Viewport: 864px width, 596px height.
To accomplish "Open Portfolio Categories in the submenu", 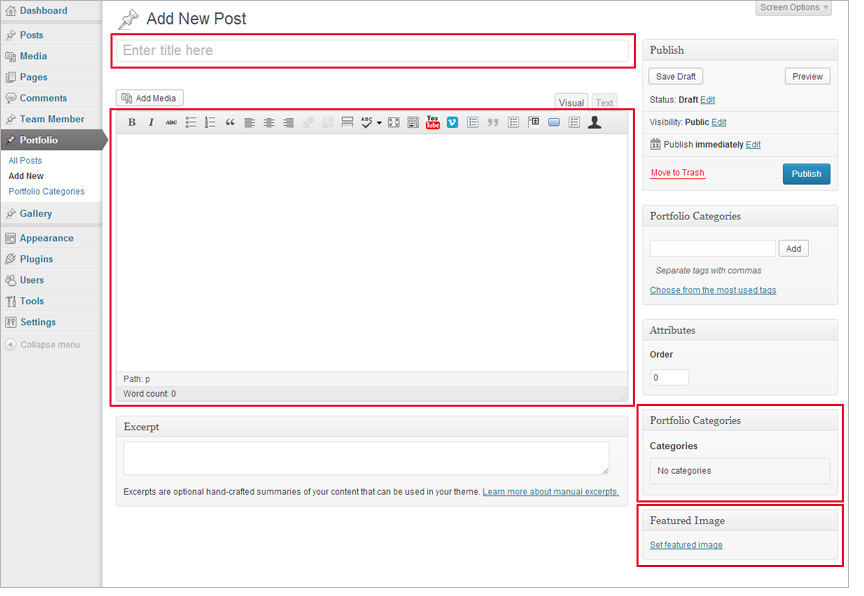I will pos(46,191).
